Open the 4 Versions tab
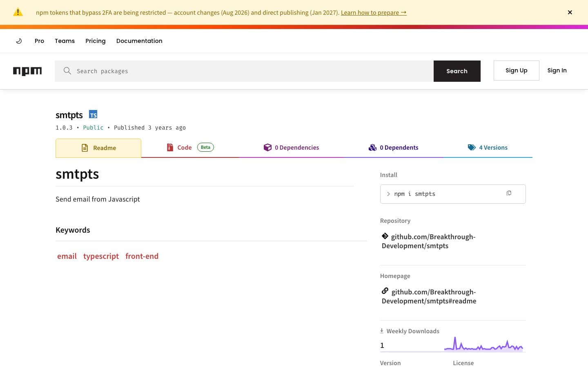The image size is (588, 368). coord(488,148)
